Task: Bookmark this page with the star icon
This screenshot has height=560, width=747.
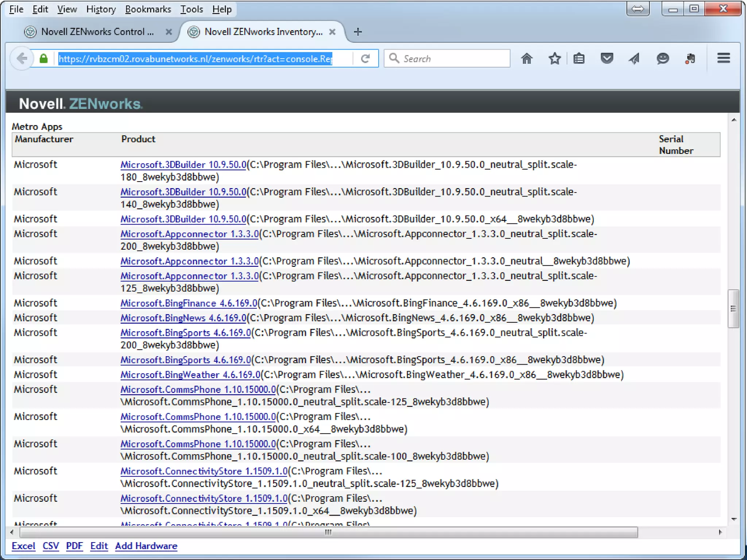Action: pos(554,58)
